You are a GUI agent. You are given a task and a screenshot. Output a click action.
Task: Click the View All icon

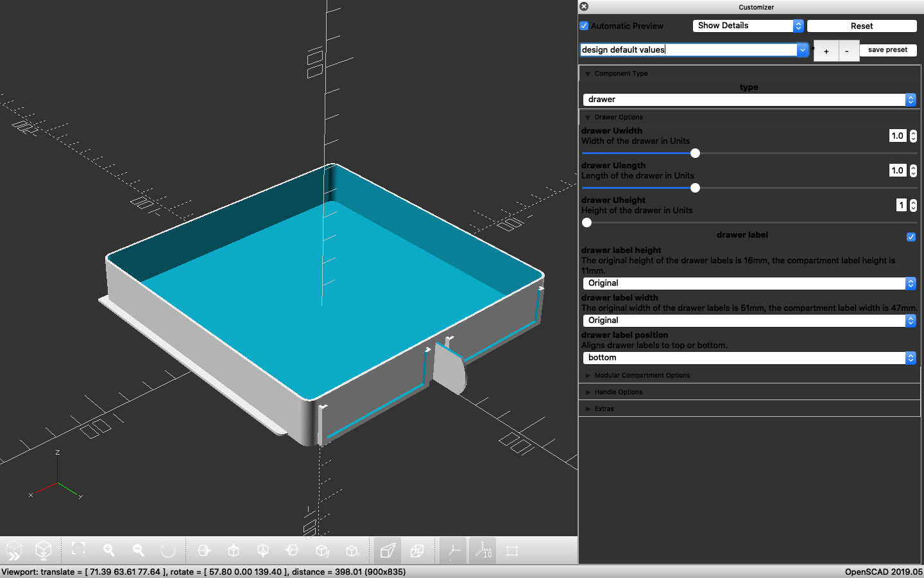(x=78, y=550)
